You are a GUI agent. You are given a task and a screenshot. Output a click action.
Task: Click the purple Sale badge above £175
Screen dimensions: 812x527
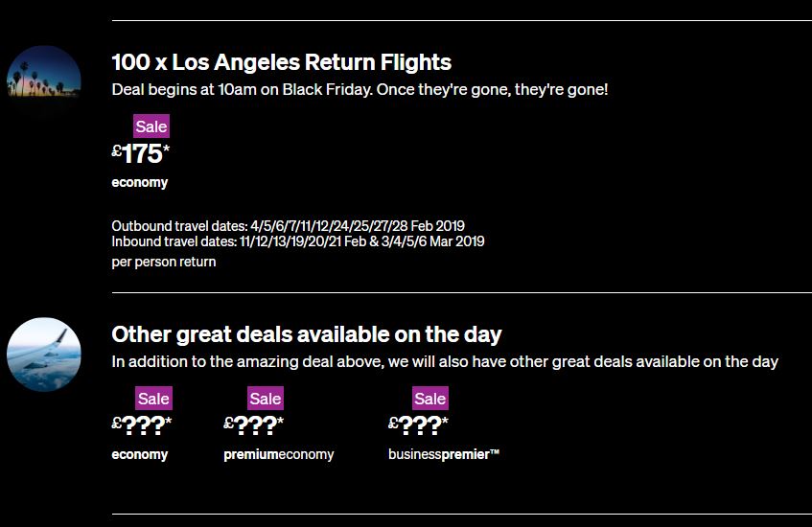[x=151, y=126]
